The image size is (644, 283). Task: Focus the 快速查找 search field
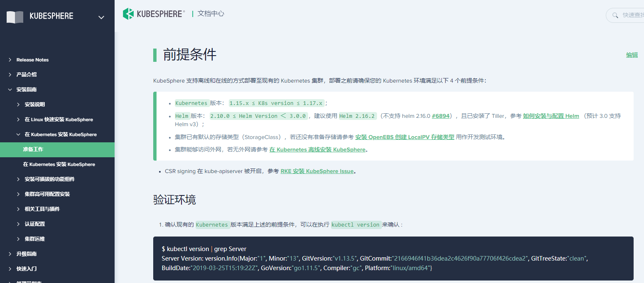point(625,15)
